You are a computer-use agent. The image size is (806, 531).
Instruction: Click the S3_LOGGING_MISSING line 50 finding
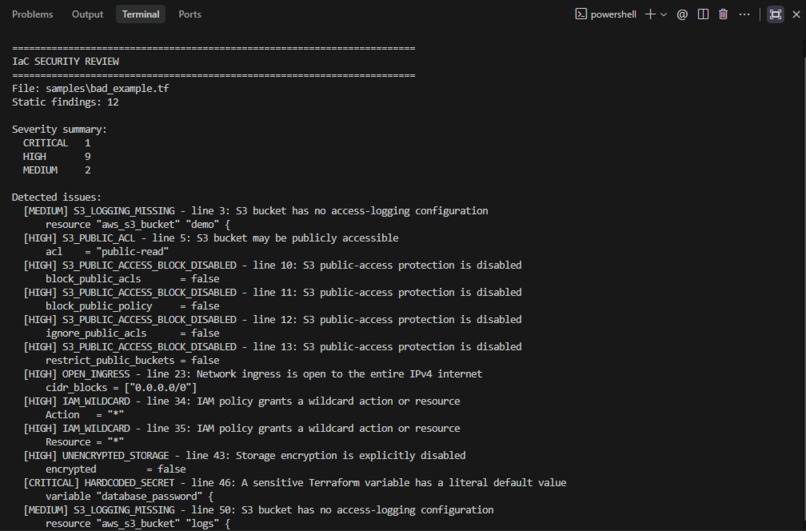(x=259, y=510)
